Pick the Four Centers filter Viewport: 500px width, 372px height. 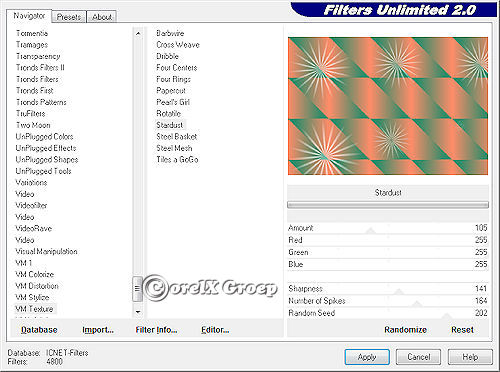pyautogui.click(x=177, y=68)
